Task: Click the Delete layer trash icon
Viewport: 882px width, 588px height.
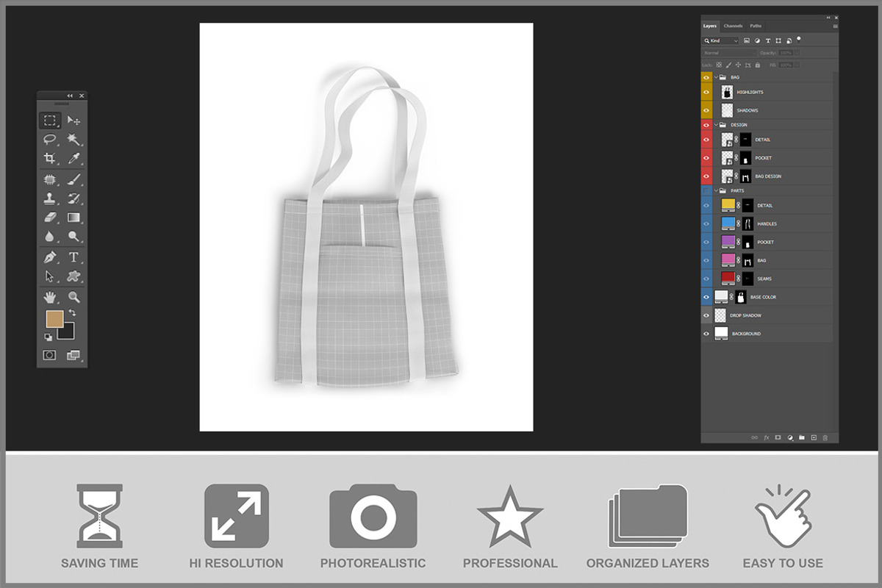Action: [x=825, y=437]
